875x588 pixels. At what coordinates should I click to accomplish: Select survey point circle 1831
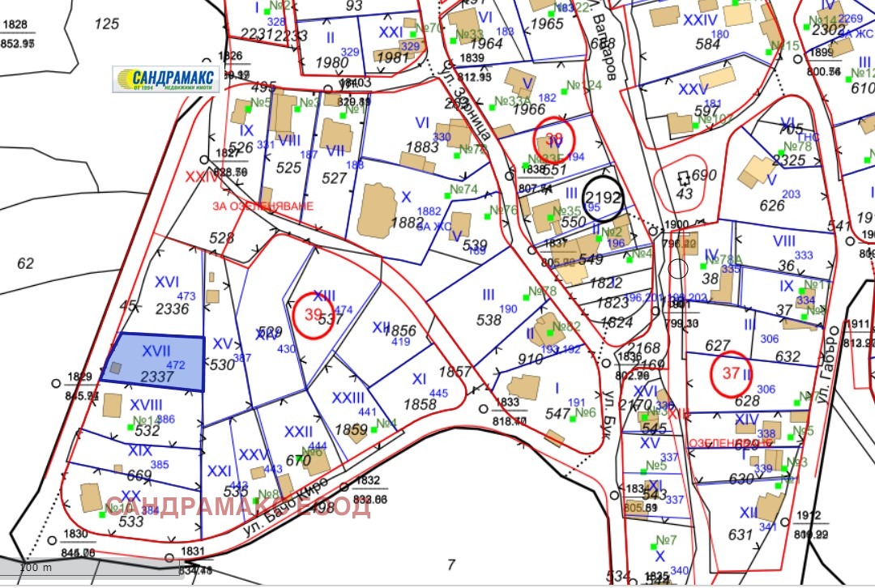click(x=169, y=557)
